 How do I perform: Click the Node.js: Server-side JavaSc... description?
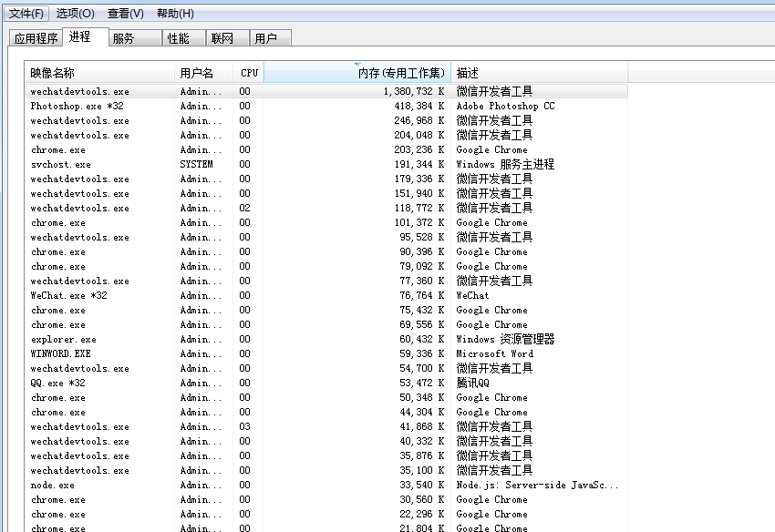537,485
